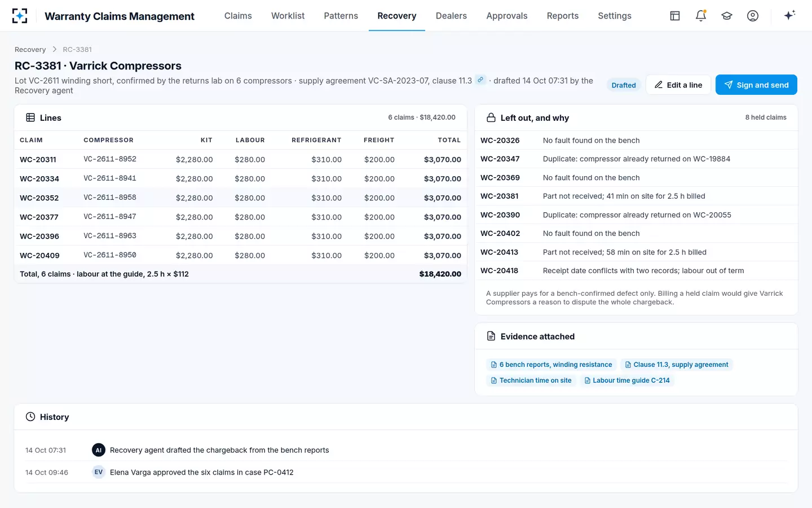Open the 6 bench reports, winding resistance attachment

[x=551, y=365]
